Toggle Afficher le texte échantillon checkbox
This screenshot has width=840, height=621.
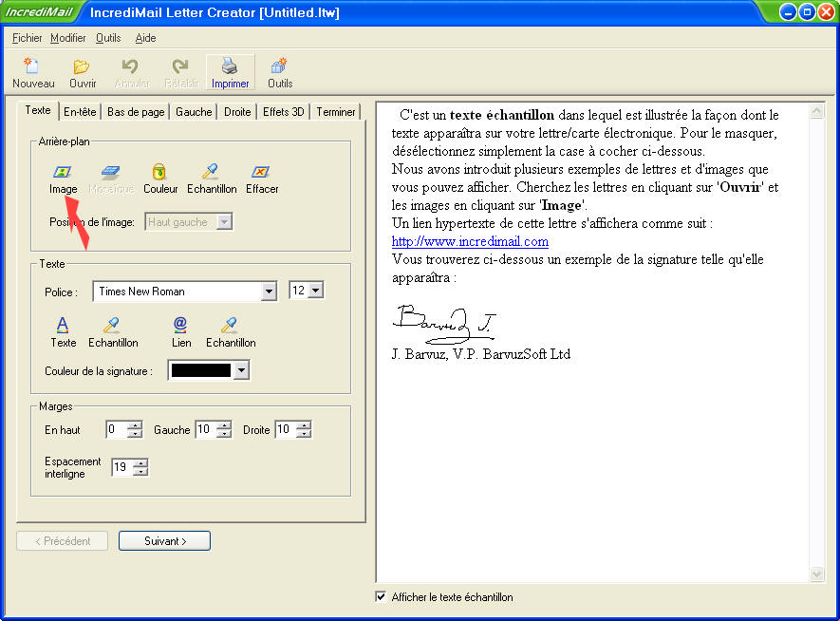pos(381,597)
